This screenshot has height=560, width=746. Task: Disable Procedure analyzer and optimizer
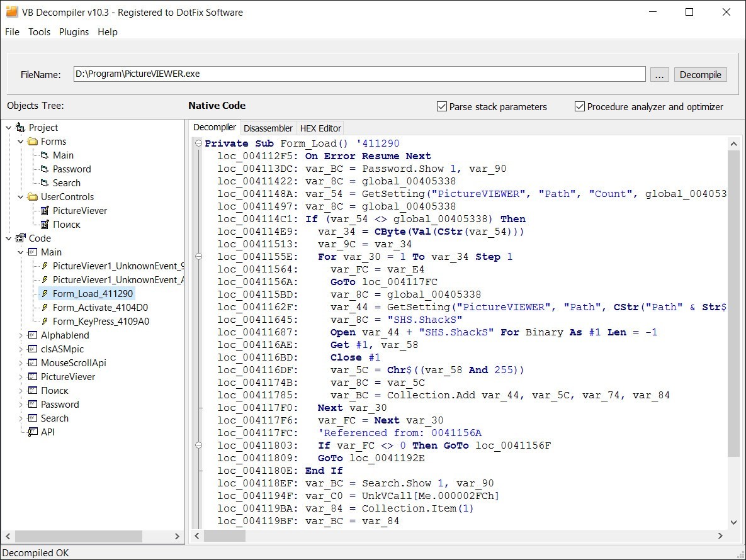pyautogui.click(x=579, y=106)
